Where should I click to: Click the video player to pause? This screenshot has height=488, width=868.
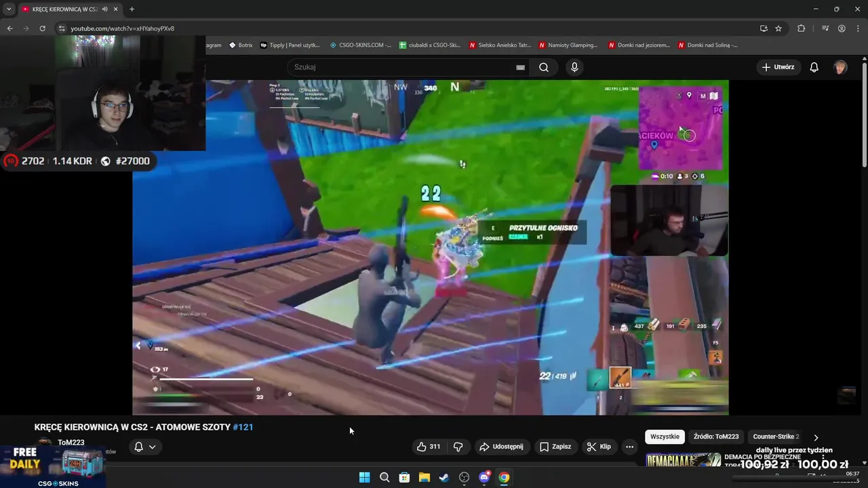click(x=431, y=247)
